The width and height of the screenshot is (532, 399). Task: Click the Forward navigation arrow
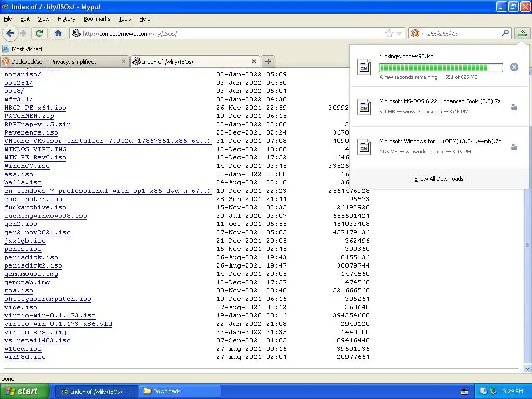click(x=23, y=33)
